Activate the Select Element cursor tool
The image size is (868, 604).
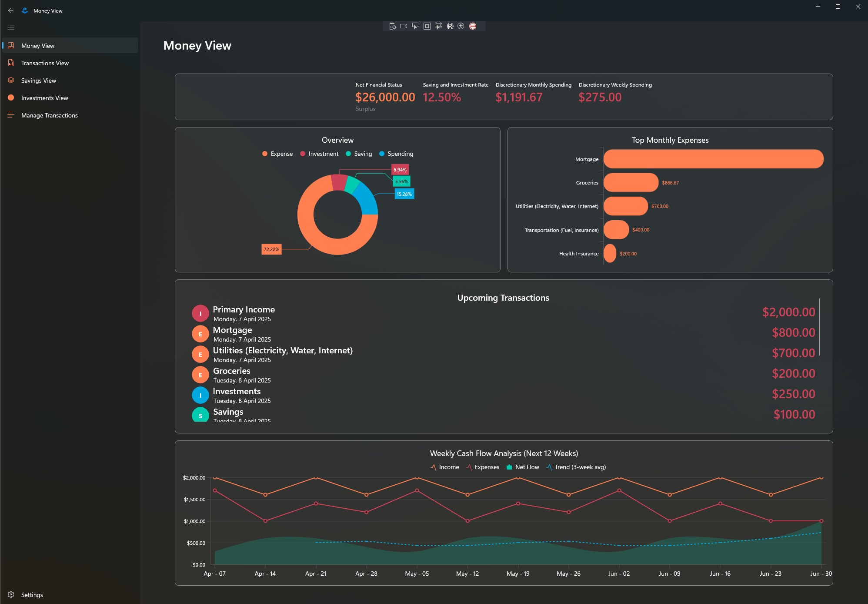tap(415, 26)
